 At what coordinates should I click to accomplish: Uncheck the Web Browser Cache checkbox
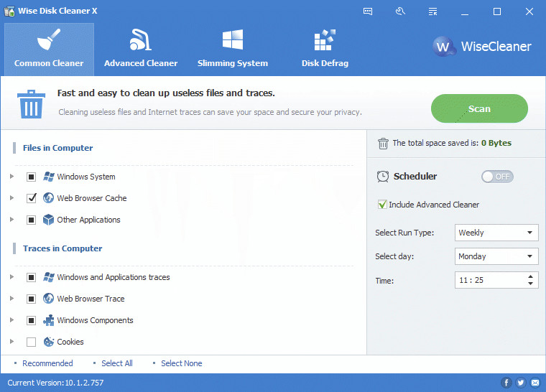click(x=31, y=198)
